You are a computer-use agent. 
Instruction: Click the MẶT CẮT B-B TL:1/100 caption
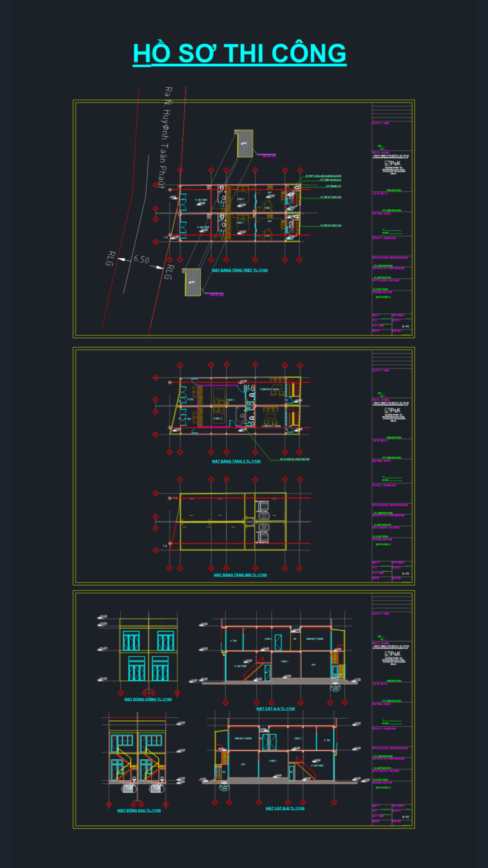point(285,808)
